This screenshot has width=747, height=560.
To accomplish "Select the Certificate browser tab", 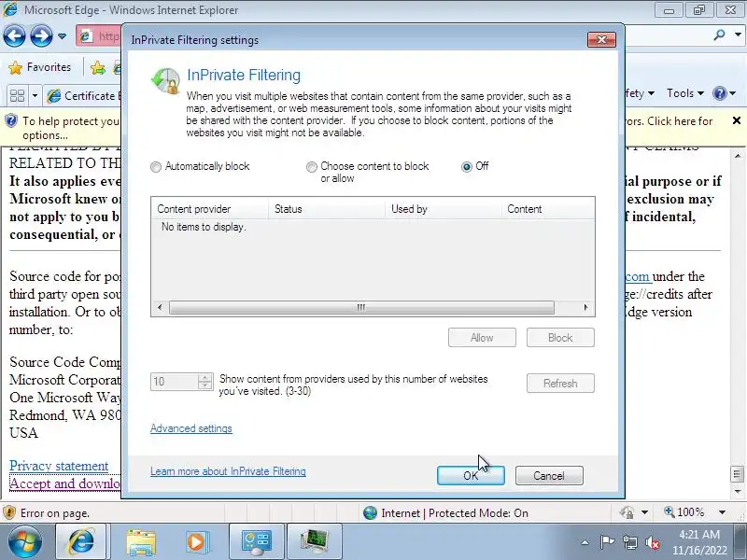I will click(83, 96).
